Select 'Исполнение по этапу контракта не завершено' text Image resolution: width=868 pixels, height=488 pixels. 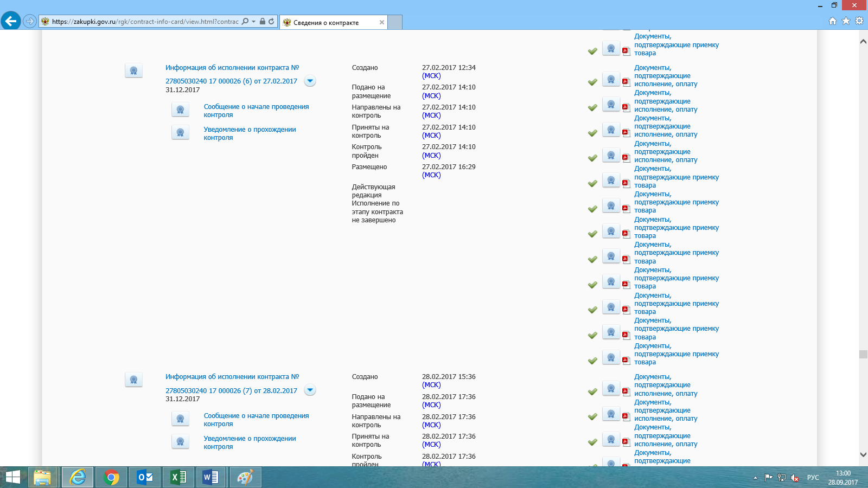[x=377, y=211]
